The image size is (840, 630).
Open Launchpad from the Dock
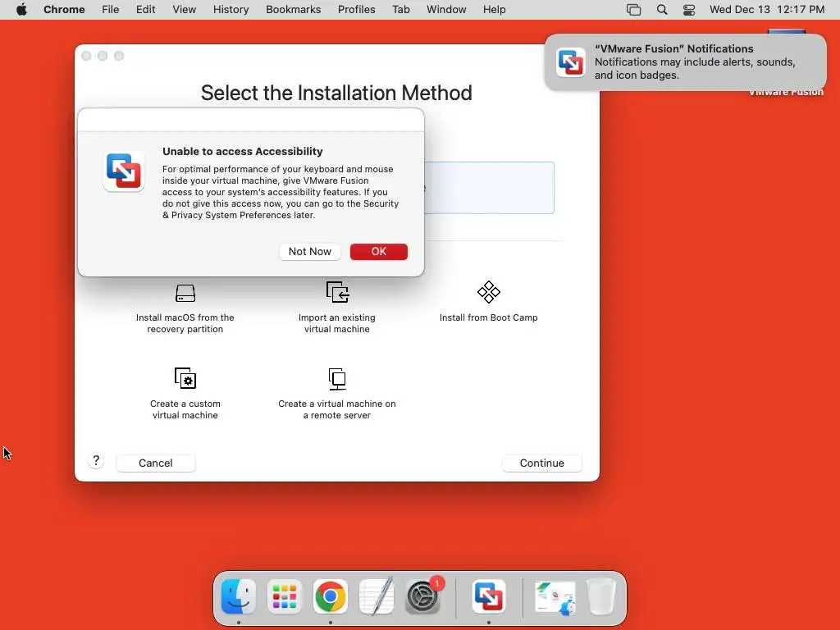[285, 596]
